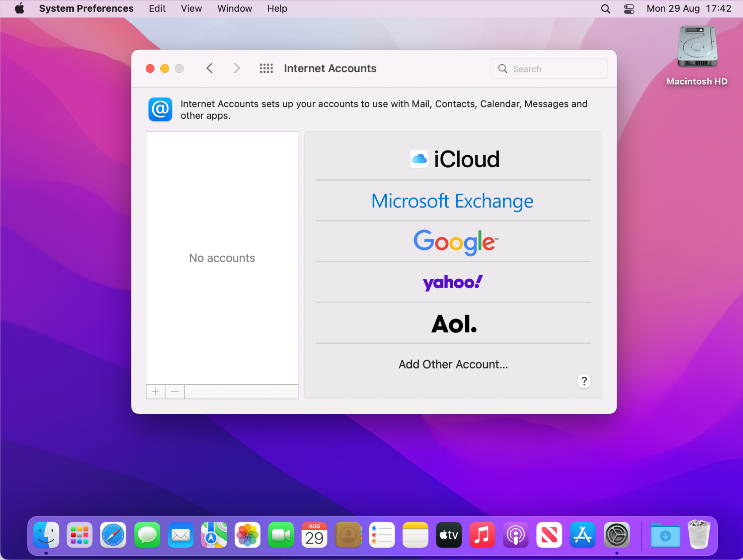Select the Macintosh HD desktop icon
743x560 pixels.
coord(697,56)
